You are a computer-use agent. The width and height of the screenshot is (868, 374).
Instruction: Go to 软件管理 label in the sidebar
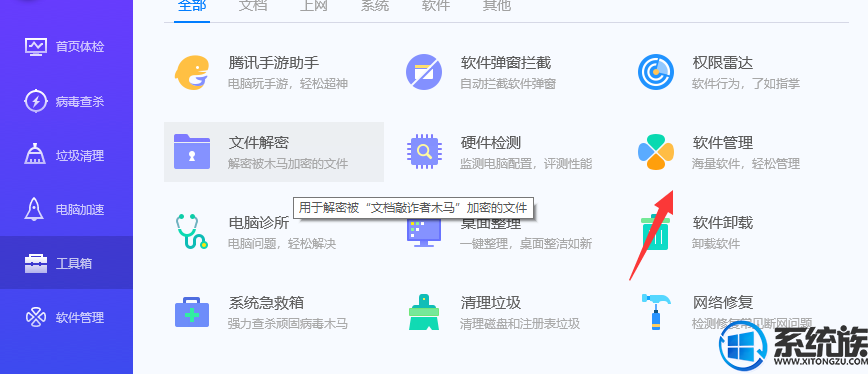click(80, 318)
